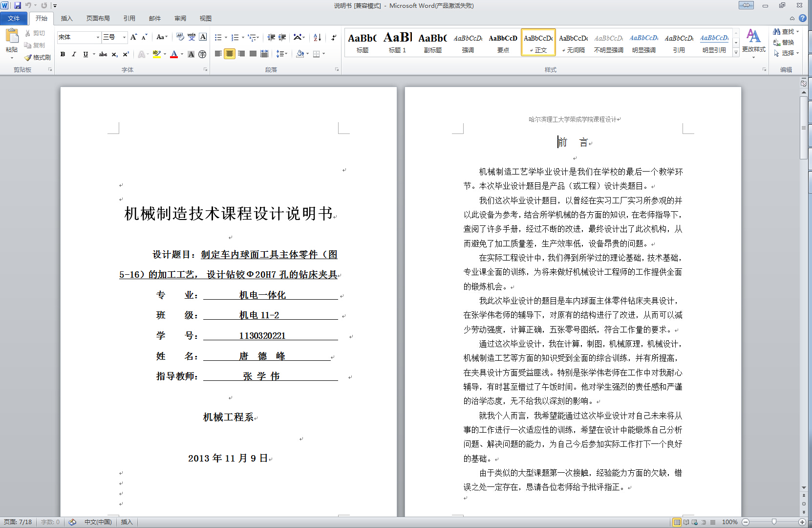Click the zoom slider handle
The height and width of the screenshot is (528, 812).
pos(774,522)
